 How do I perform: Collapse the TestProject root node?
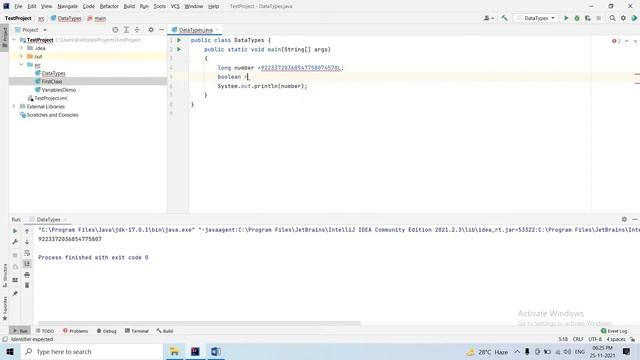tap(14, 40)
